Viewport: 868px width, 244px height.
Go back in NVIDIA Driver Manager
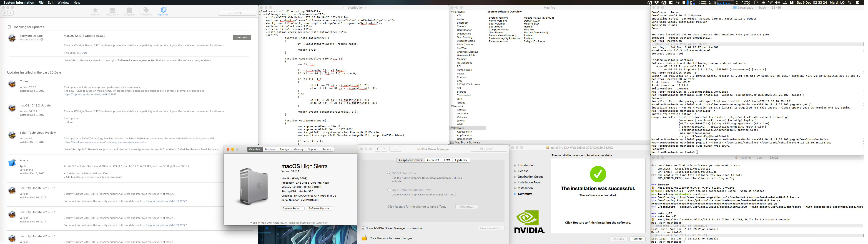coord(378,149)
